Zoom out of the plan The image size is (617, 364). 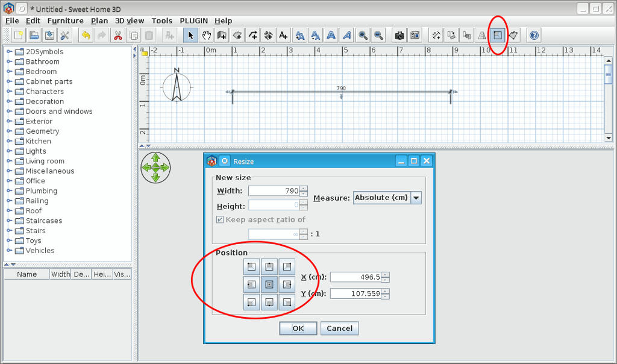[x=378, y=36]
